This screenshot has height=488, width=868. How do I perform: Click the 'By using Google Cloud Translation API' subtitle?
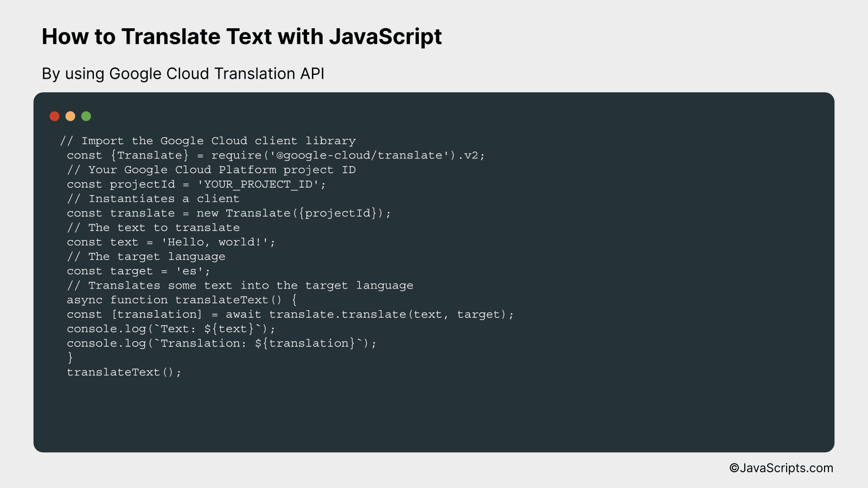(183, 74)
